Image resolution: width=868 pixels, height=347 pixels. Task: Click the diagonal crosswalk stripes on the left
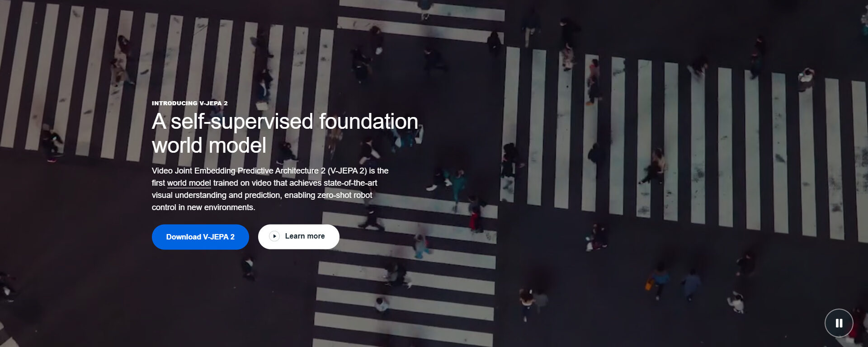90,81
